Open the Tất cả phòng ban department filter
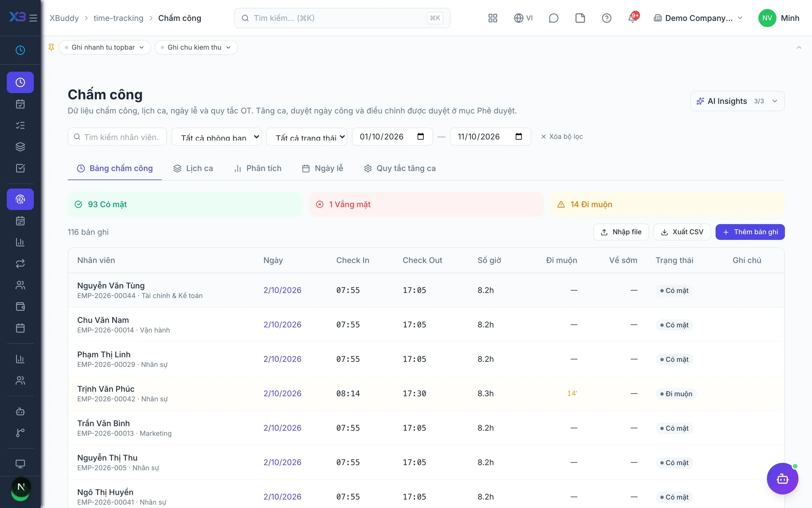812x508 pixels. 217,137
